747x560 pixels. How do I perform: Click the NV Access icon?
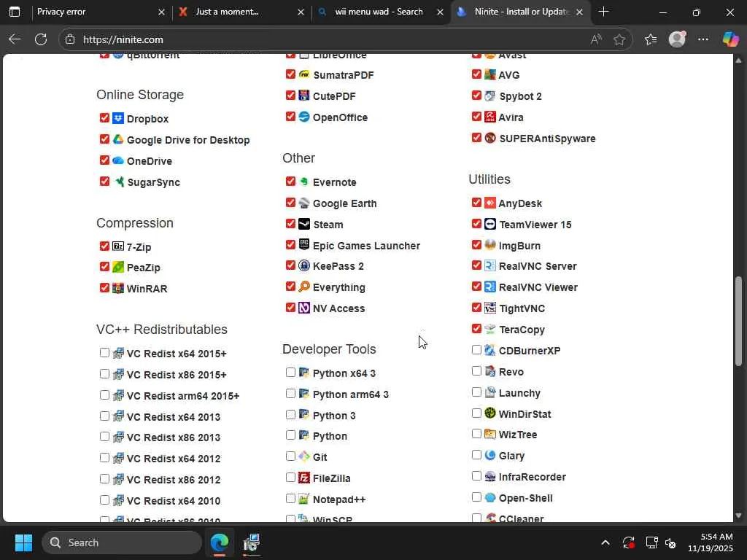point(304,308)
